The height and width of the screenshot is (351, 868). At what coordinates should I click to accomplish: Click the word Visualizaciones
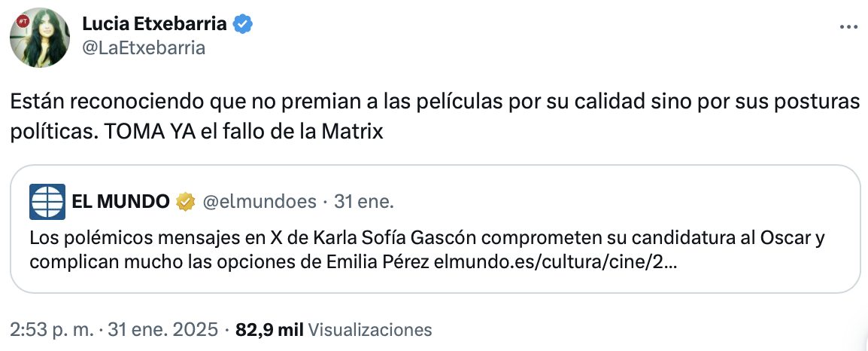tap(370, 330)
